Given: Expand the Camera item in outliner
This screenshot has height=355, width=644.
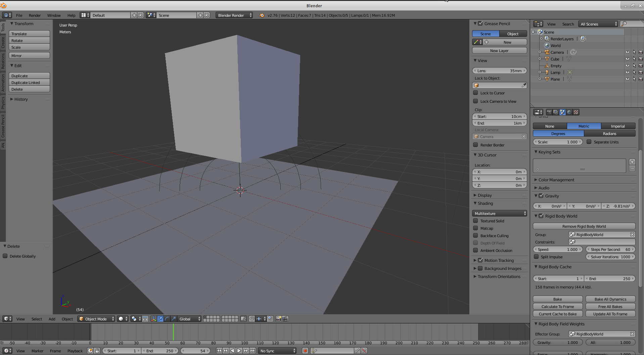Looking at the screenshot, I should coord(540,52).
